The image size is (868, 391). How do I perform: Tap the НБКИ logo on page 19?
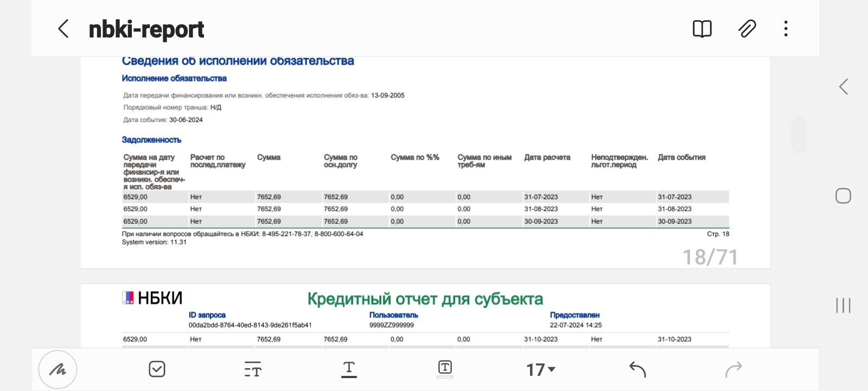152,298
